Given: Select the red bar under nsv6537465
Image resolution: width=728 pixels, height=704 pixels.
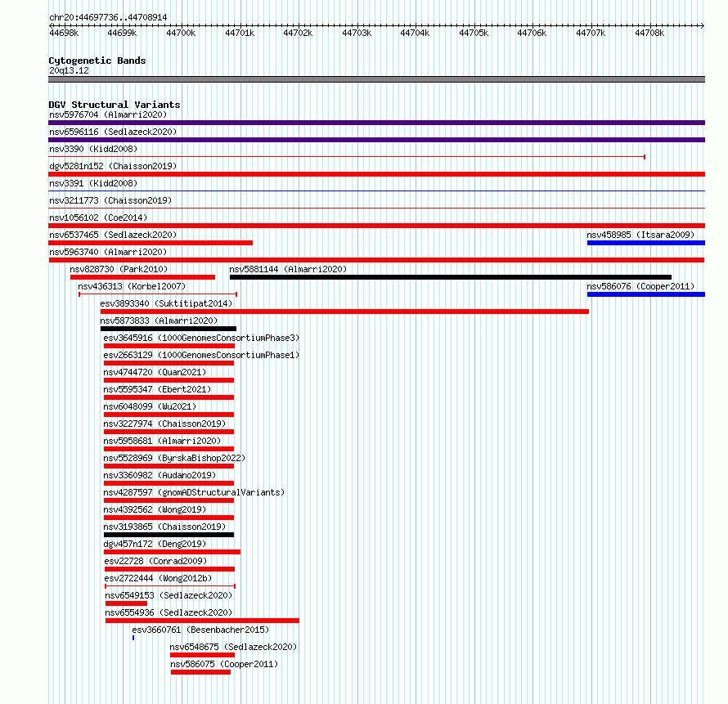Looking at the screenshot, I should 151,243.
